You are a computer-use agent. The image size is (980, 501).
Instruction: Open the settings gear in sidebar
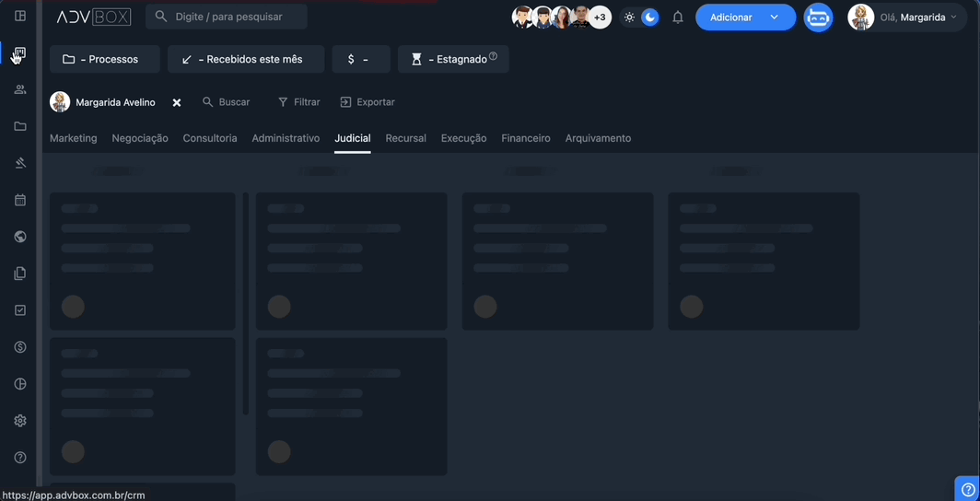20,420
